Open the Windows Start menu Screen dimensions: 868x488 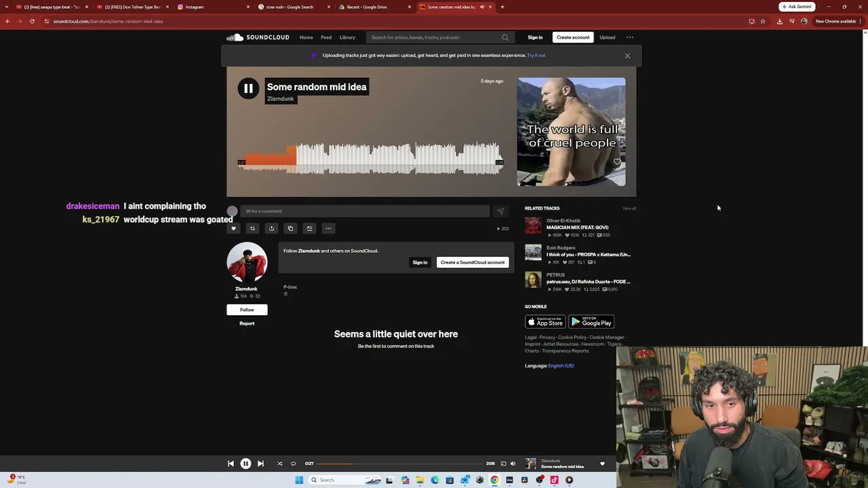[x=299, y=480]
